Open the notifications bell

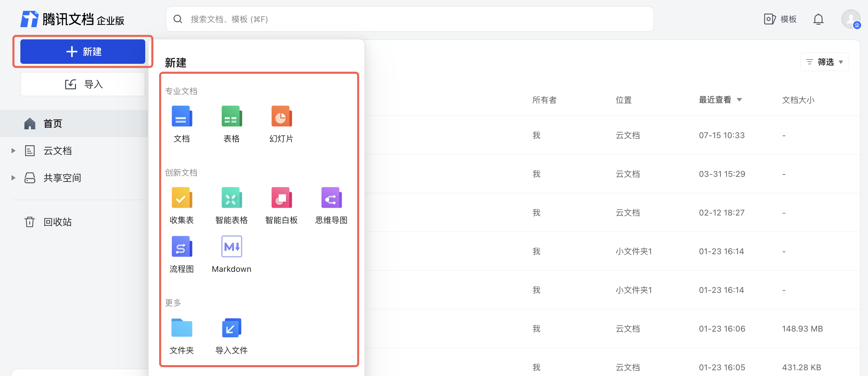[818, 19]
